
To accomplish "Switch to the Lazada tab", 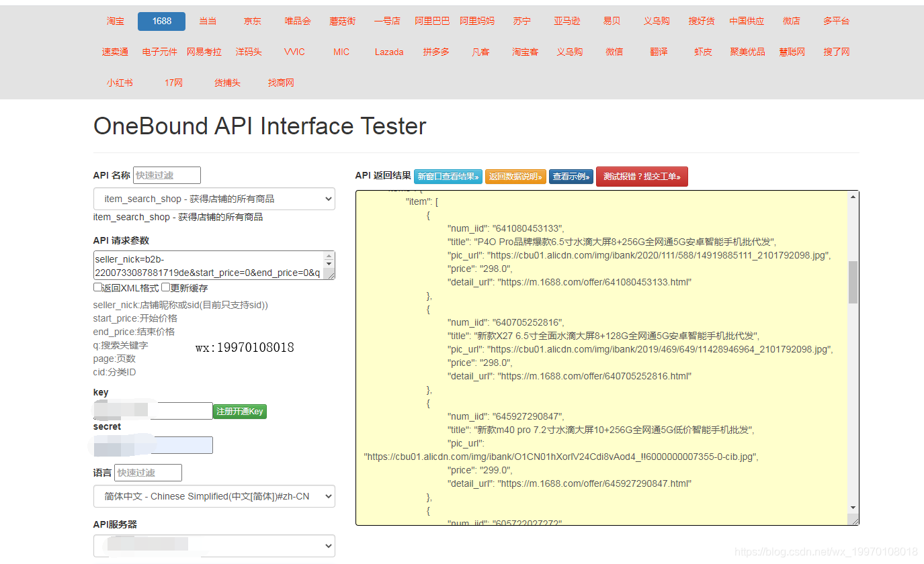I will click(x=389, y=52).
